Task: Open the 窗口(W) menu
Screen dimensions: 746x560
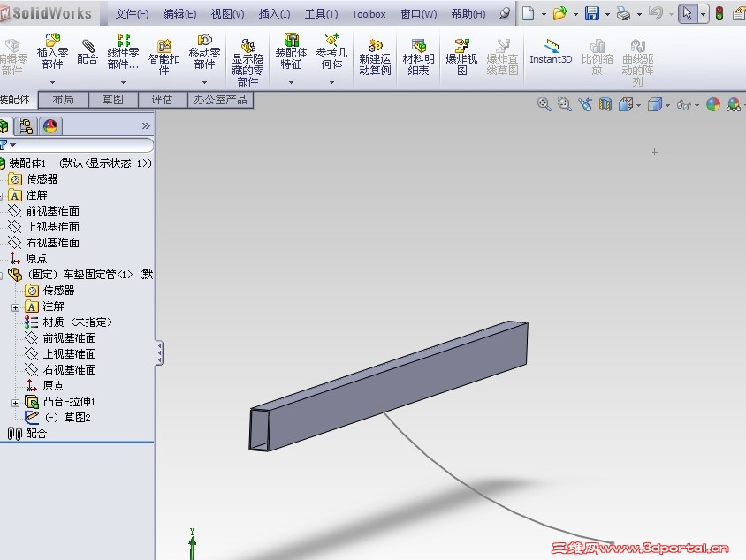Action: (418, 14)
